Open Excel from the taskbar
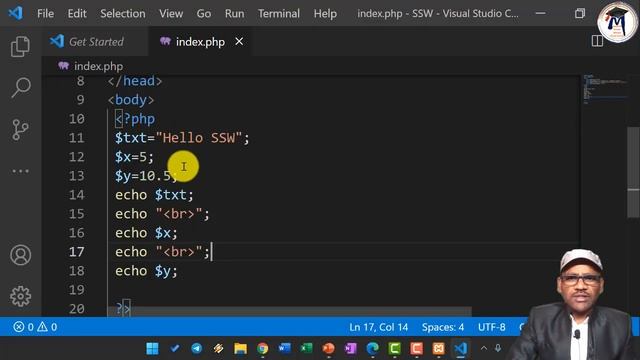640x360 pixels. (x=306, y=349)
